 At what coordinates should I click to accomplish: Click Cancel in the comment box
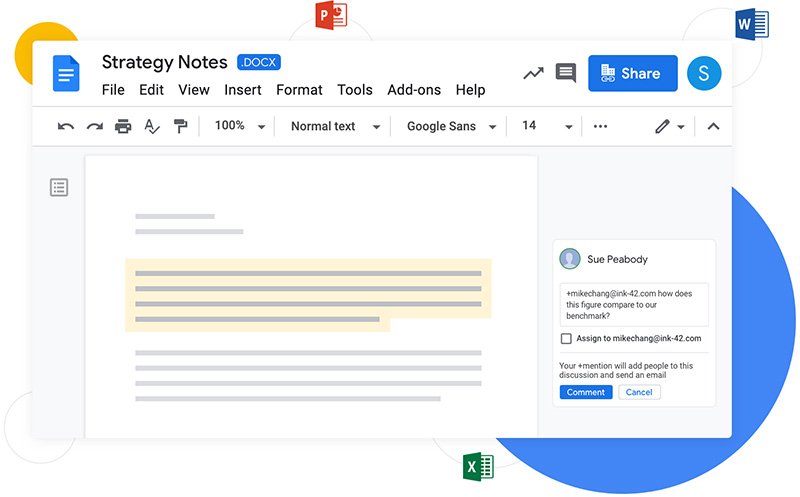tap(639, 392)
